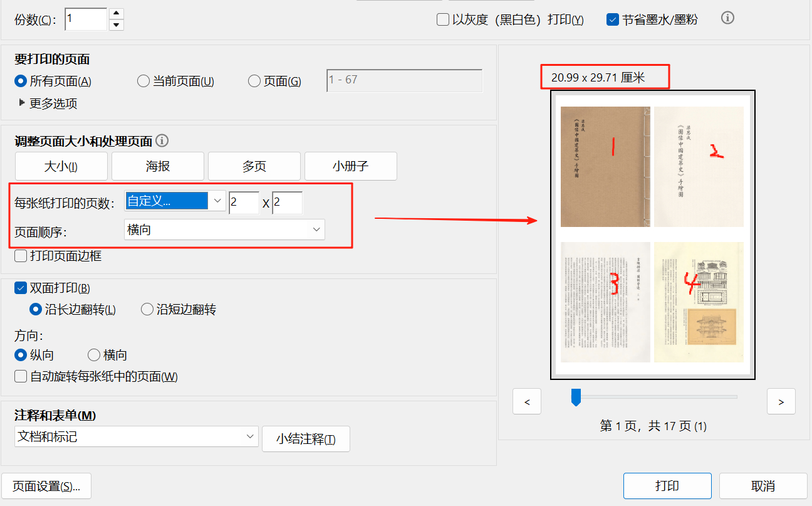This screenshot has width=812, height=506.
Task: Increase copies with the up spinner arrow
Action: tap(116, 13)
